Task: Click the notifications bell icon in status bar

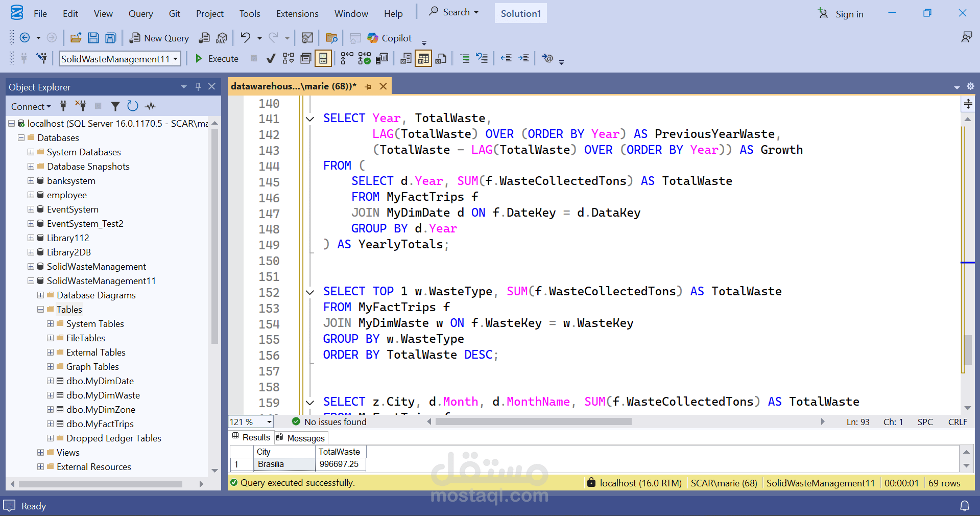Action: click(965, 506)
